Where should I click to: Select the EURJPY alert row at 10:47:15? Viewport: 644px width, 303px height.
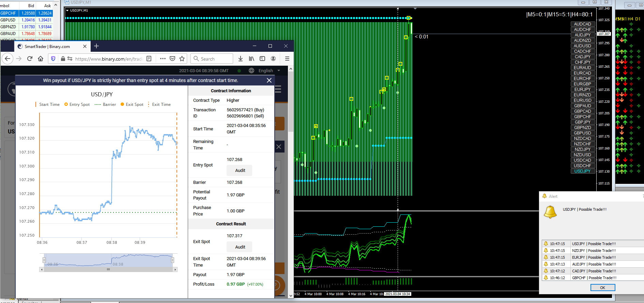coord(593,257)
